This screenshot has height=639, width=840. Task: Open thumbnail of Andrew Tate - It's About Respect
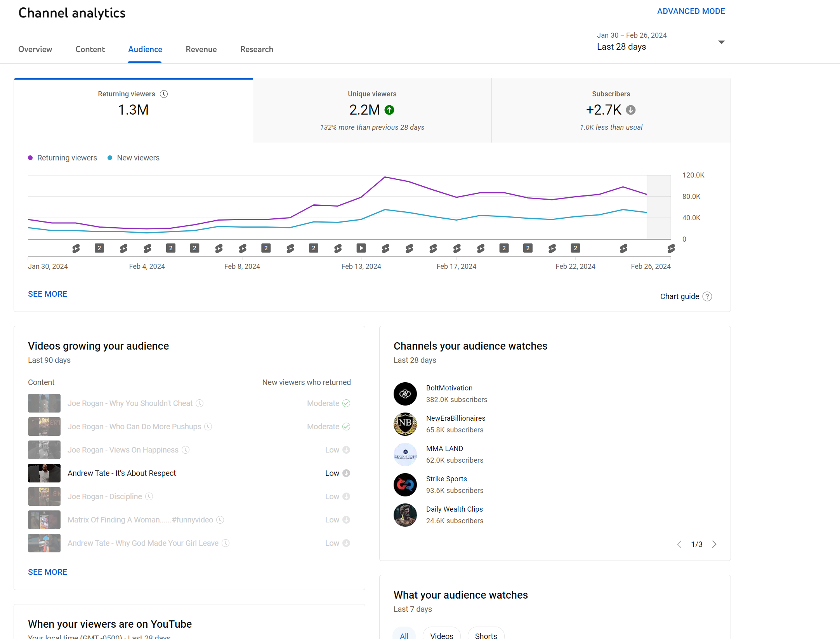coord(44,473)
